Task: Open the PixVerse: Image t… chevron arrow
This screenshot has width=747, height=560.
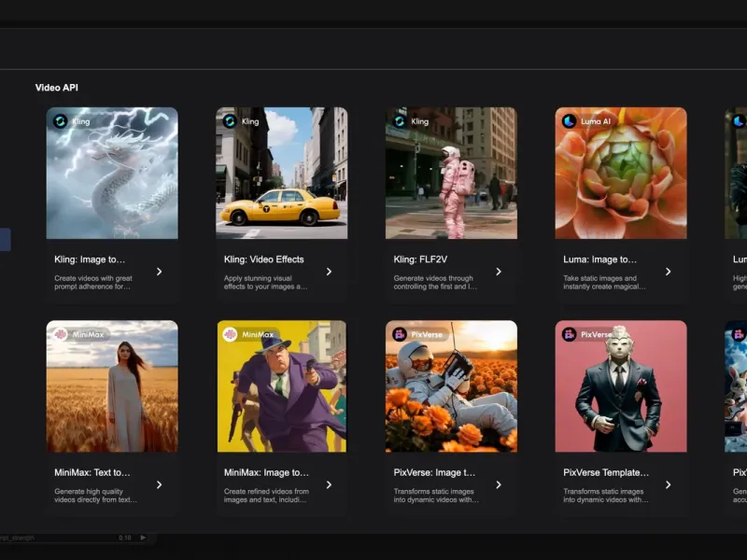Action: pyautogui.click(x=499, y=484)
